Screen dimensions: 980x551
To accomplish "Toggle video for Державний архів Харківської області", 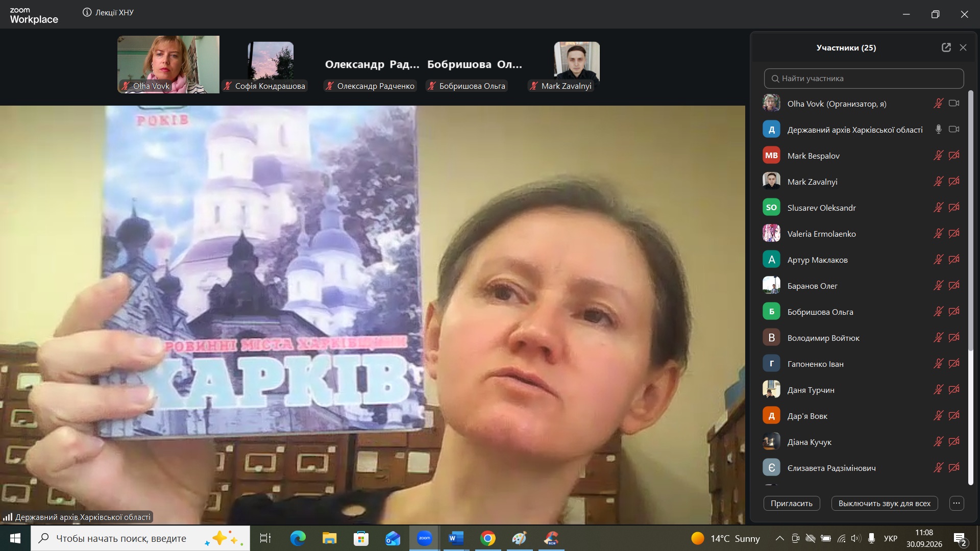I will (x=954, y=130).
